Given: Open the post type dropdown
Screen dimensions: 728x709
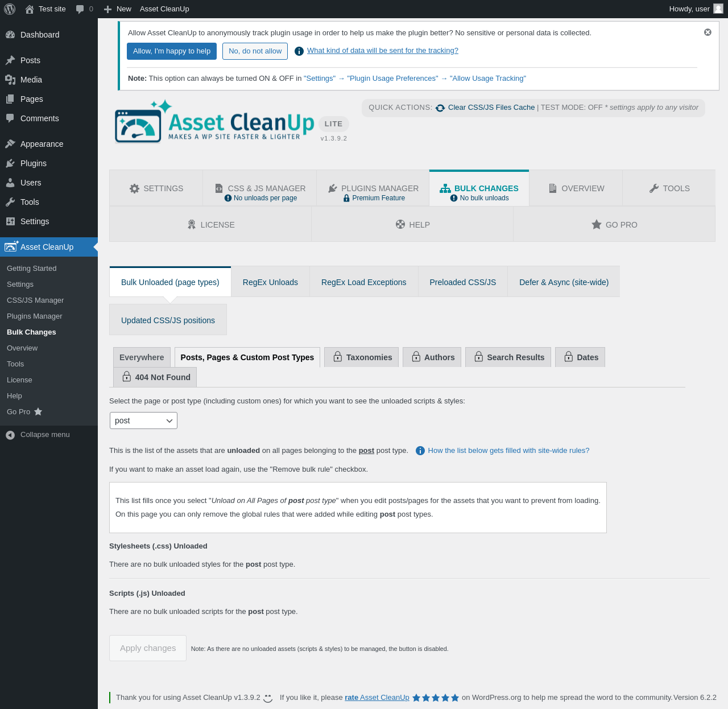Looking at the screenshot, I should point(143,421).
